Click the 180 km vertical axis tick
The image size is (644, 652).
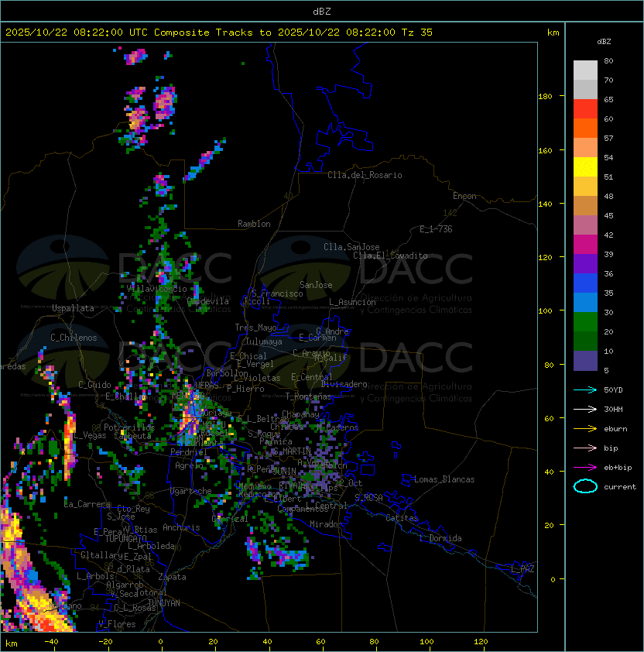(545, 97)
